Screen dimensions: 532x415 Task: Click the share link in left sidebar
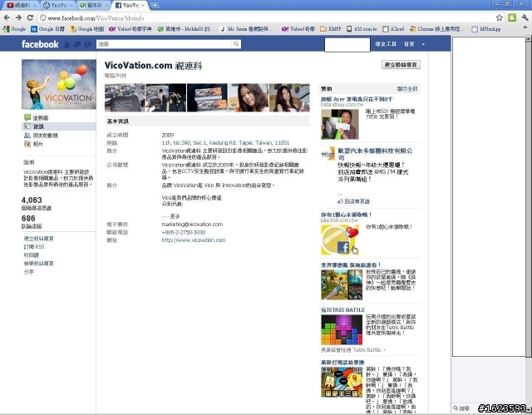click(29, 272)
